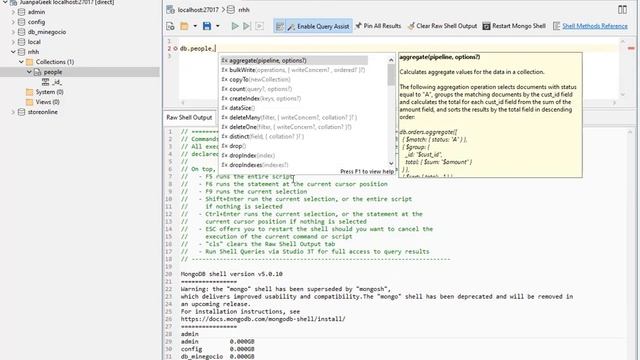Click the split editor layout icon
This screenshot has height=360, width=640.
click(622, 9)
